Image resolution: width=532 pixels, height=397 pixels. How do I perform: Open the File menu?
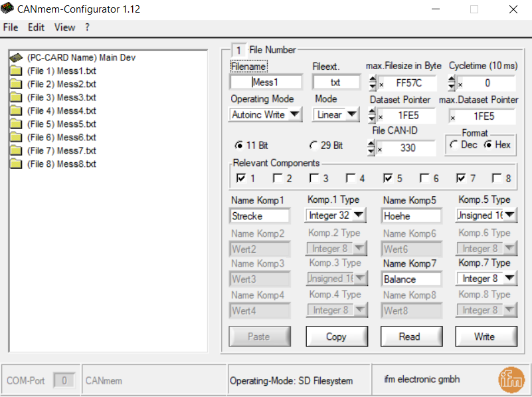[11, 27]
